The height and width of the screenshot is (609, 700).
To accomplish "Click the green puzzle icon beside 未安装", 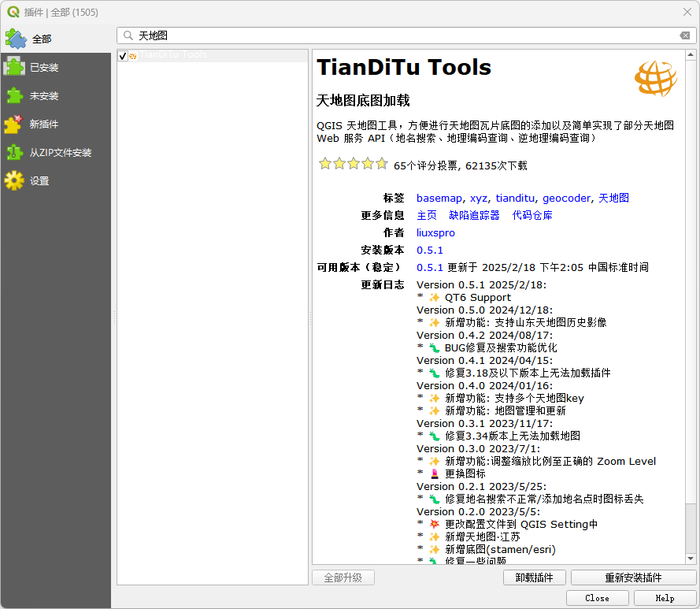I will click(14, 95).
